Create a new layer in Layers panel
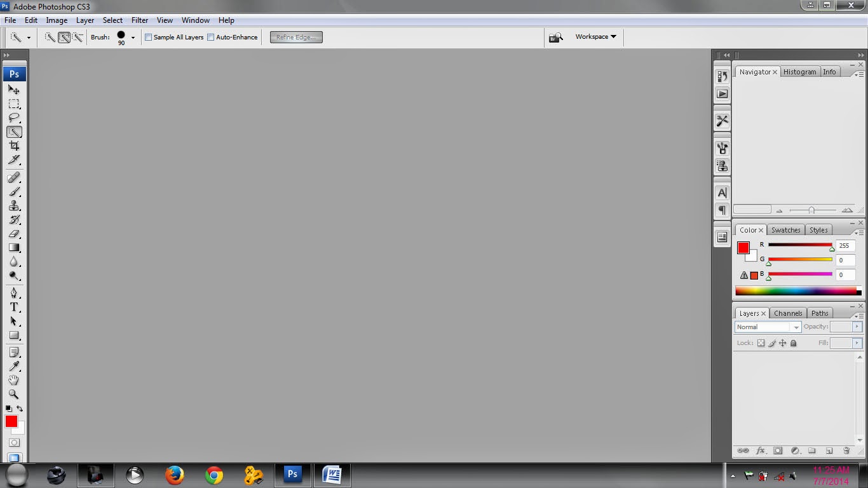 [829, 450]
